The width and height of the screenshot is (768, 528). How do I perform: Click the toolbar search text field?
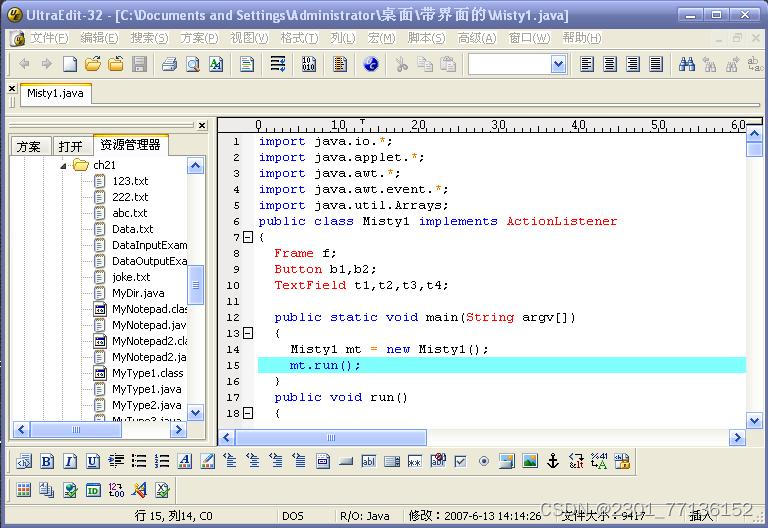point(509,64)
